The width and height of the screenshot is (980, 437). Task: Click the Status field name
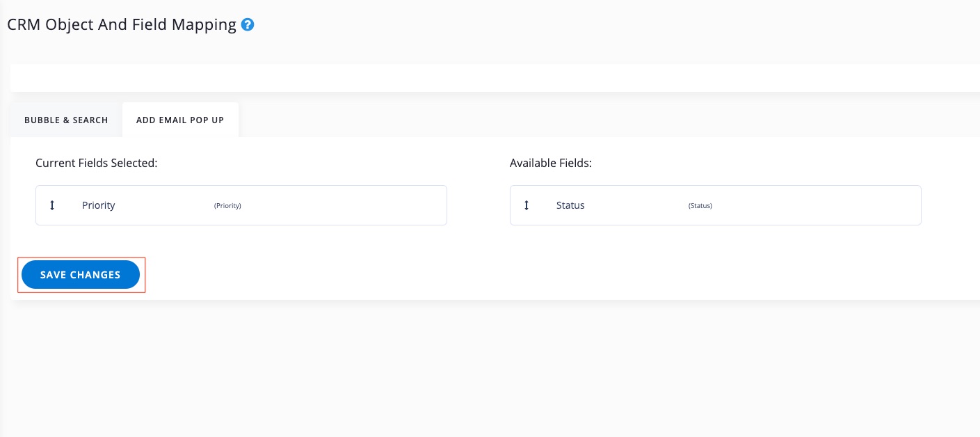[570, 205]
